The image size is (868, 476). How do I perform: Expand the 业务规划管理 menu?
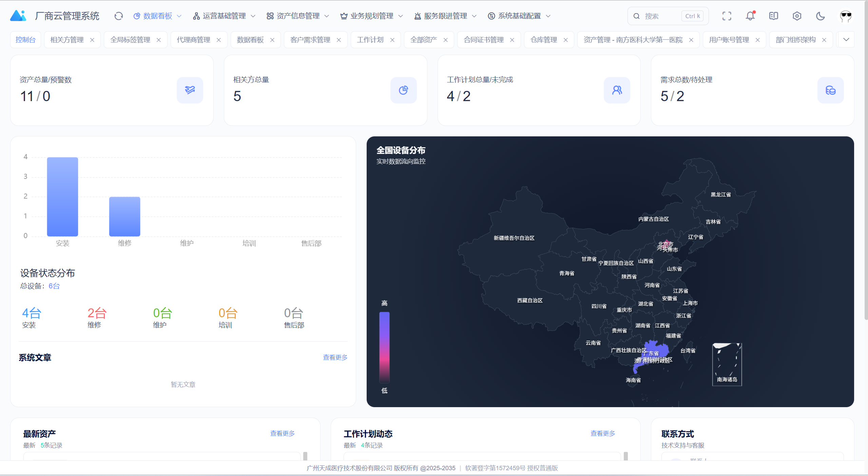pos(371,16)
